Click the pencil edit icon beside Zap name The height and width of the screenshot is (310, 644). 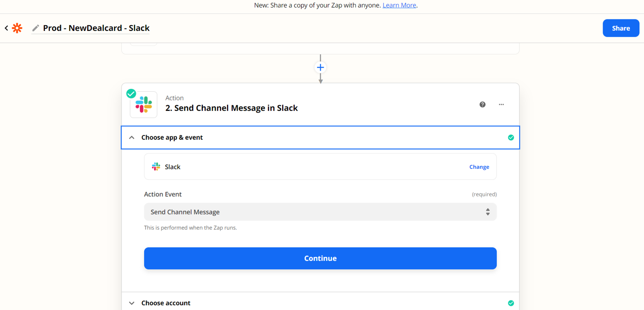click(36, 28)
